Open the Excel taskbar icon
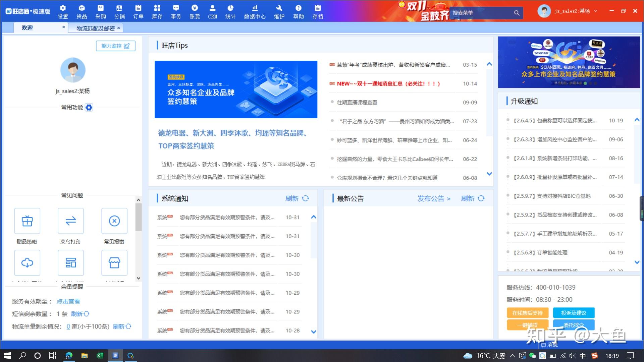Screen dimensions: 644x362 [x=100, y=356]
